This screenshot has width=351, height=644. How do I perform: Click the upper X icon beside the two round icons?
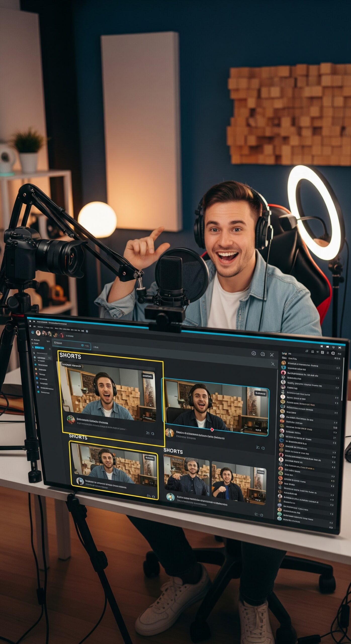click(x=272, y=355)
